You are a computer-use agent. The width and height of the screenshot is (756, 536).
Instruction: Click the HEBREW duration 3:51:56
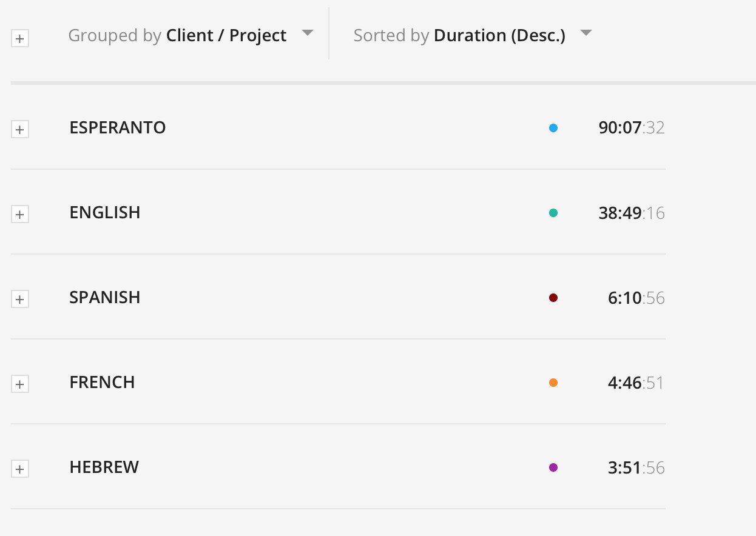click(636, 467)
